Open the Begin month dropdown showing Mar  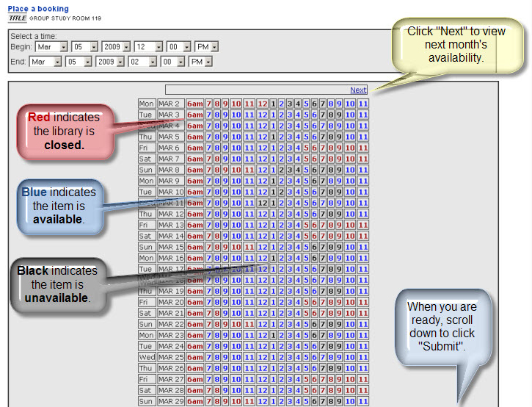[51, 47]
